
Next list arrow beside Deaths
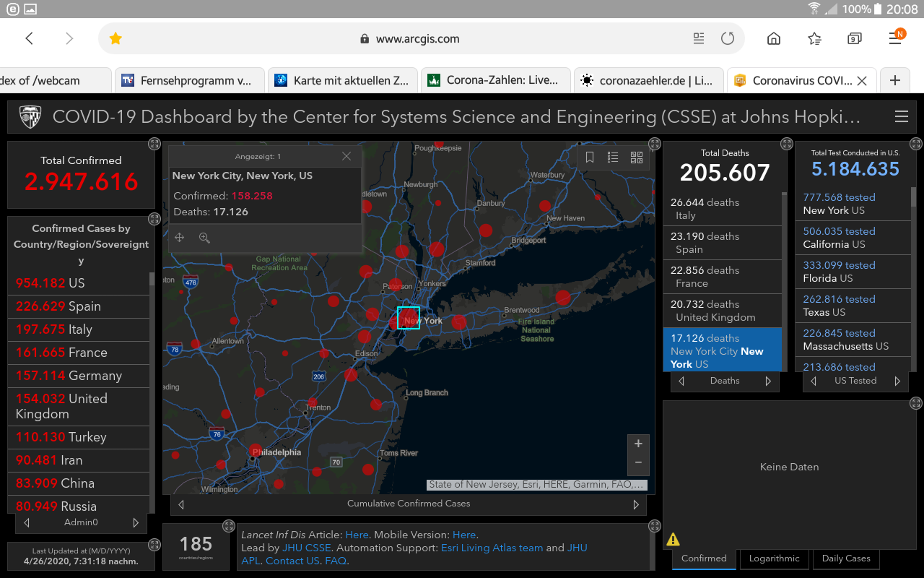pyautogui.click(x=768, y=381)
